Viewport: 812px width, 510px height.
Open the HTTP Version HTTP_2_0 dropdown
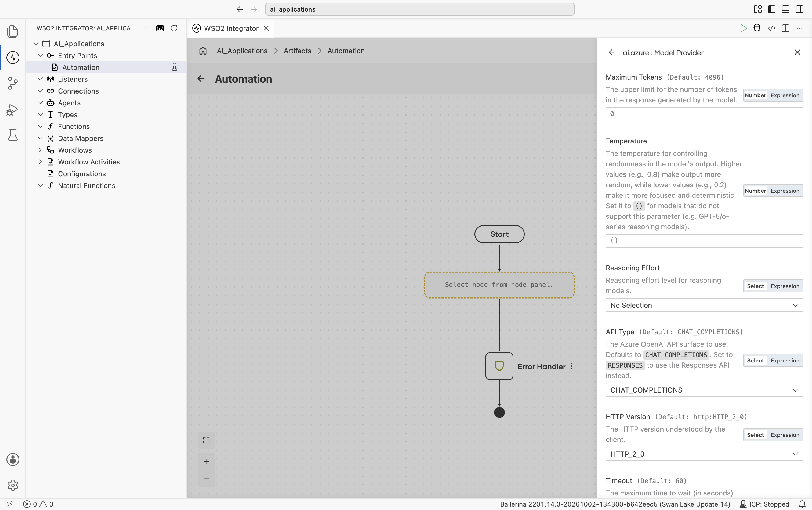(x=704, y=454)
